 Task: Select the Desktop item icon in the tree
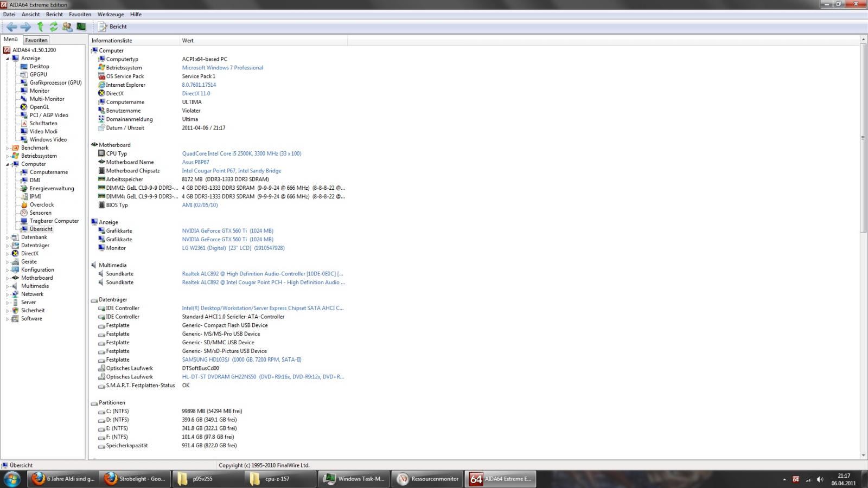[24, 67]
